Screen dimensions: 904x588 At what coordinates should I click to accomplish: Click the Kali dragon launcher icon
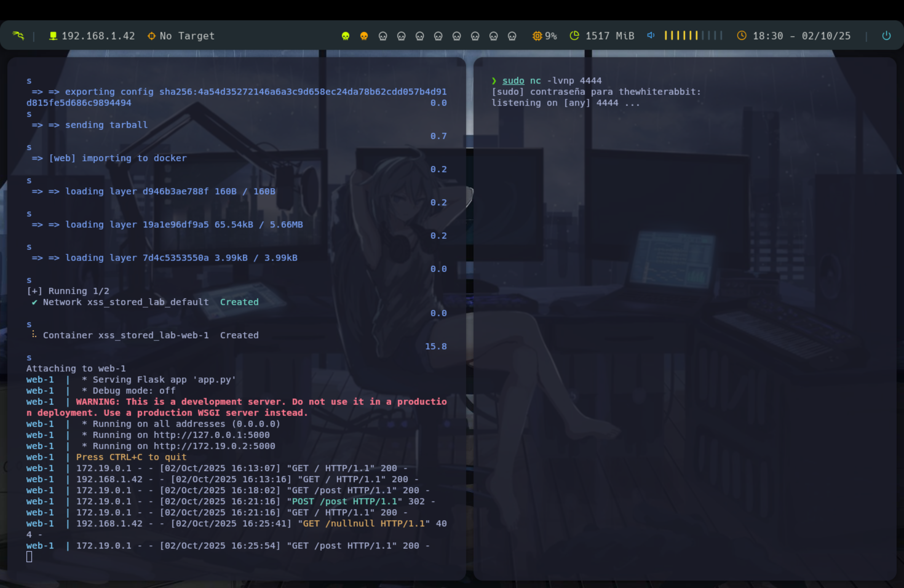pos(18,36)
